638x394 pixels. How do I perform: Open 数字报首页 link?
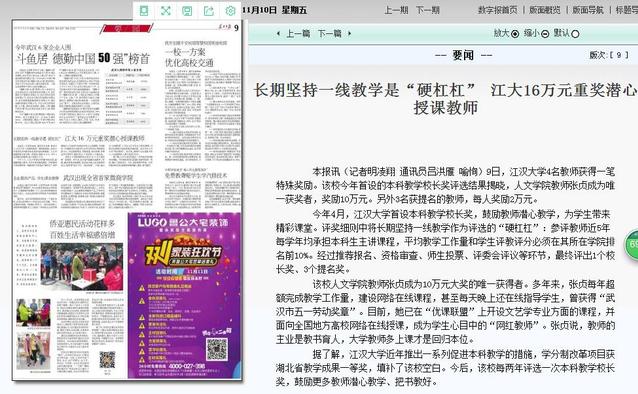(498, 10)
